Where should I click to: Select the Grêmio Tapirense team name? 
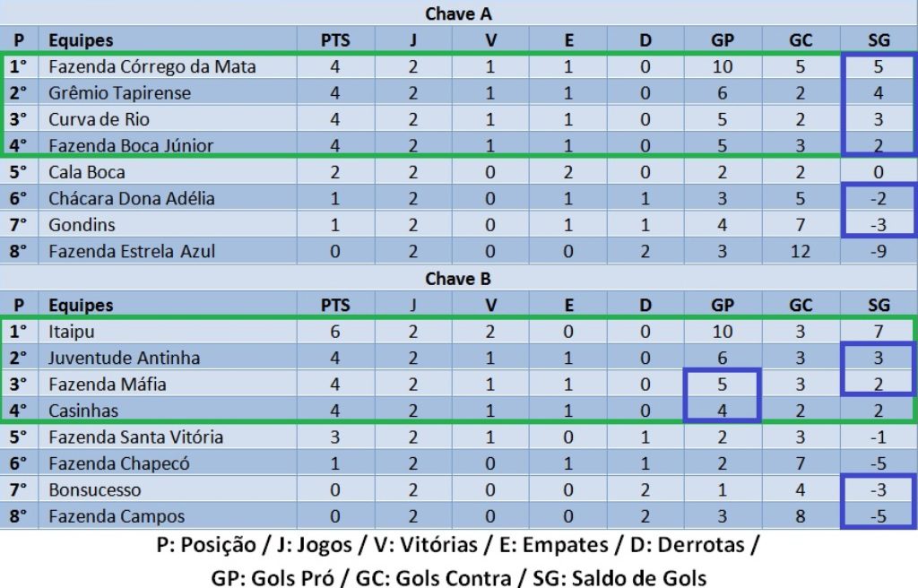point(119,93)
